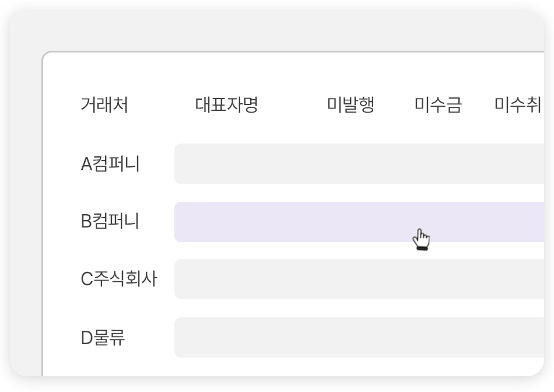Select the 미발행 cell in B컴퍼니 row

click(350, 222)
